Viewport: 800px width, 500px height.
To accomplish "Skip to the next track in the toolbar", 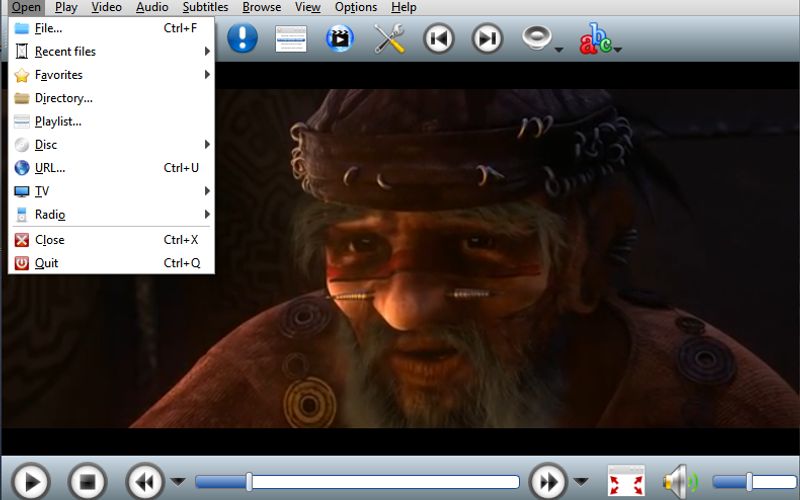I will (x=487, y=38).
